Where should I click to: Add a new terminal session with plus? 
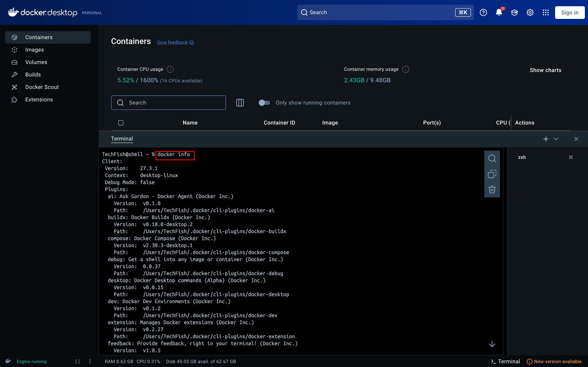coord(546,139)
